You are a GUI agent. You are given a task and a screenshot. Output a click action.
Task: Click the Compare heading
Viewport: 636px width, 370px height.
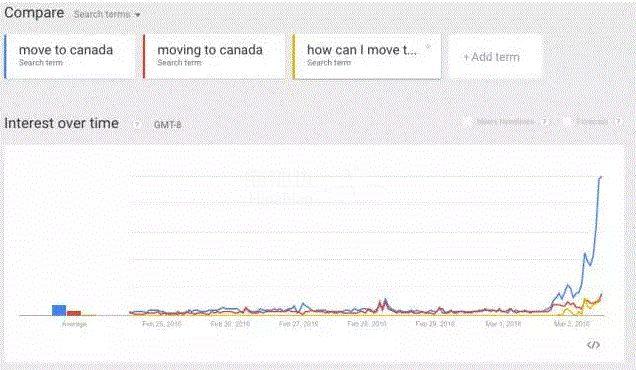(x=34, y=13)
